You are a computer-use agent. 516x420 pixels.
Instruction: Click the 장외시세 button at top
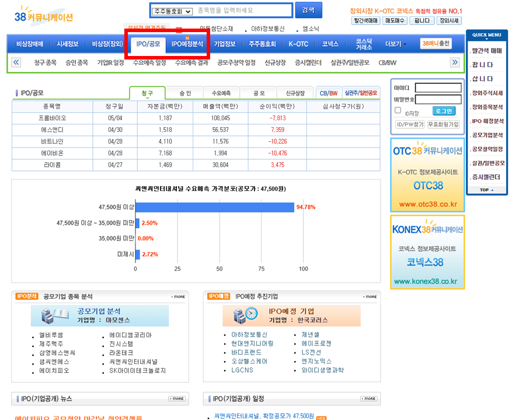click(x=449, y=20)
